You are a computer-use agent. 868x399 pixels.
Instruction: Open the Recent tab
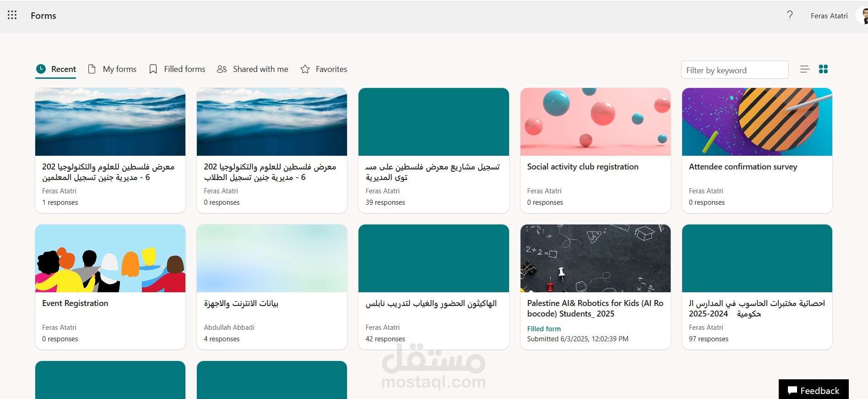(x=56, y=69)
